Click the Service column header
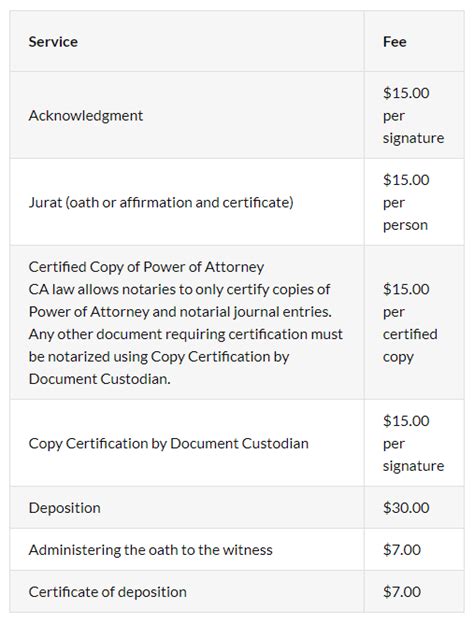474x624 pixels. coord(53,42)
